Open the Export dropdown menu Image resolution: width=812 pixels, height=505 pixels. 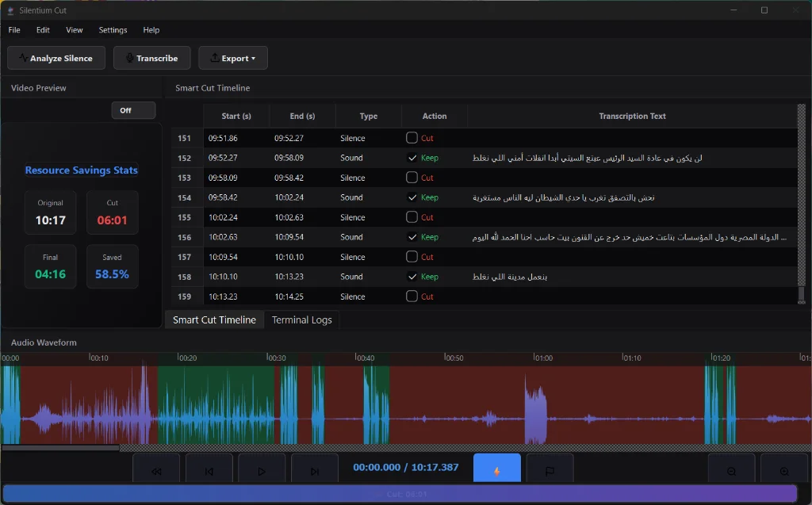coord(233,58)
